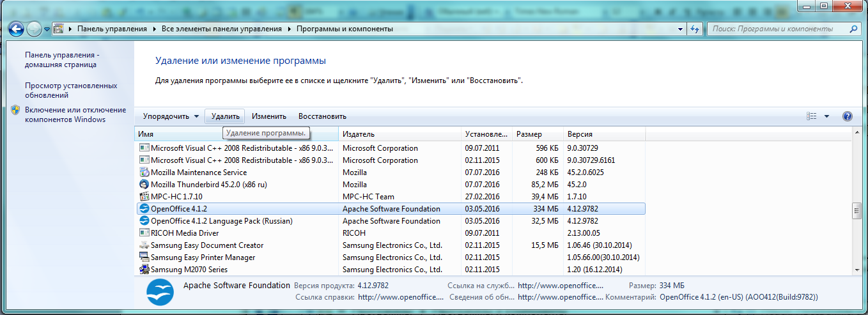The width and height of the screenshot is (868, 315).
Task: Click the refresh icon beside the address bar
Action: (695, 29)
